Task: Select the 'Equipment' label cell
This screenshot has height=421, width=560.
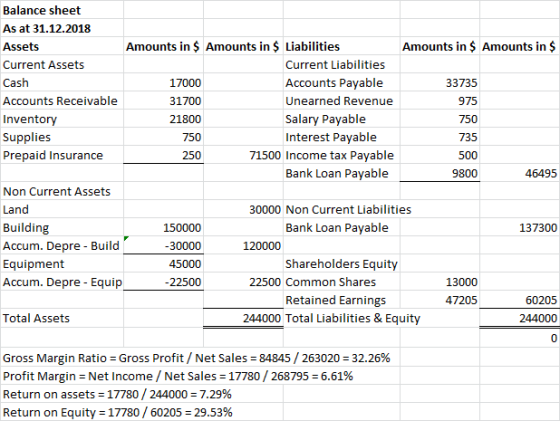Action: [62, 264]
